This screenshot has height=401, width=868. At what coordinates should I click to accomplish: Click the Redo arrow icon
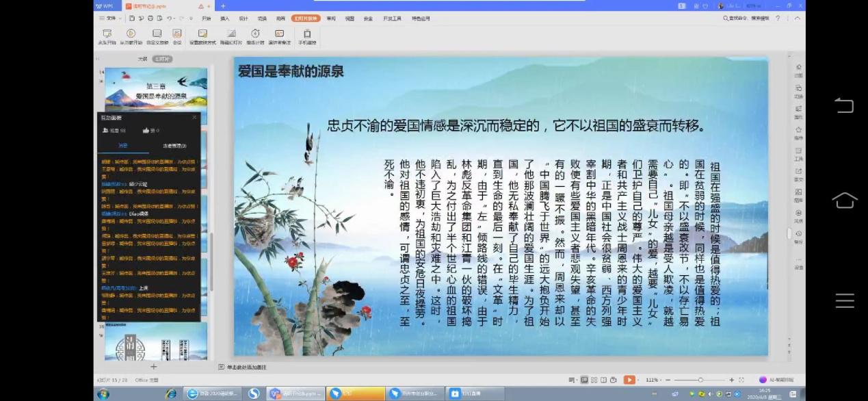click(182, 18)
